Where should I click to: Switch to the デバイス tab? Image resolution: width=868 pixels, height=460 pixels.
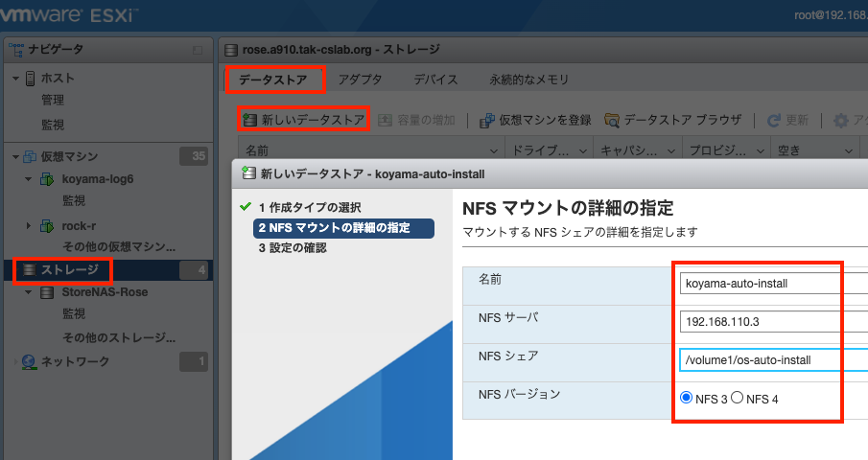(x=435, y=80)
